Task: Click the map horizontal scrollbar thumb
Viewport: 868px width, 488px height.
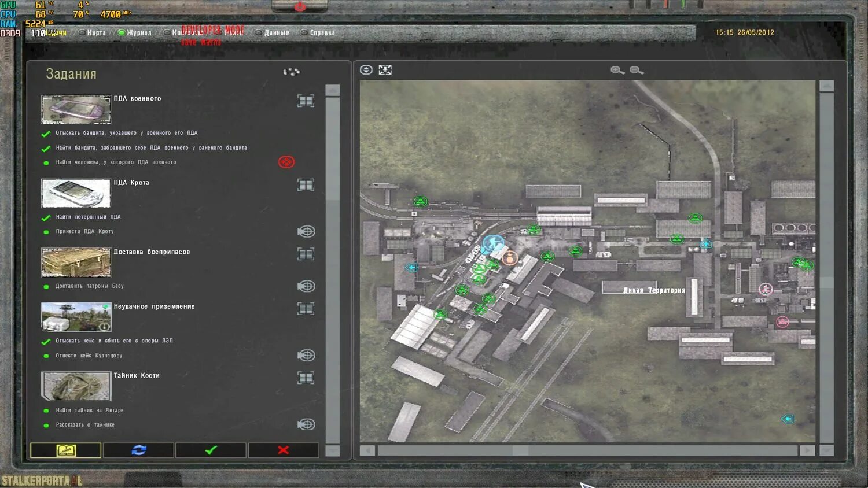Action: tap(520, 450)
